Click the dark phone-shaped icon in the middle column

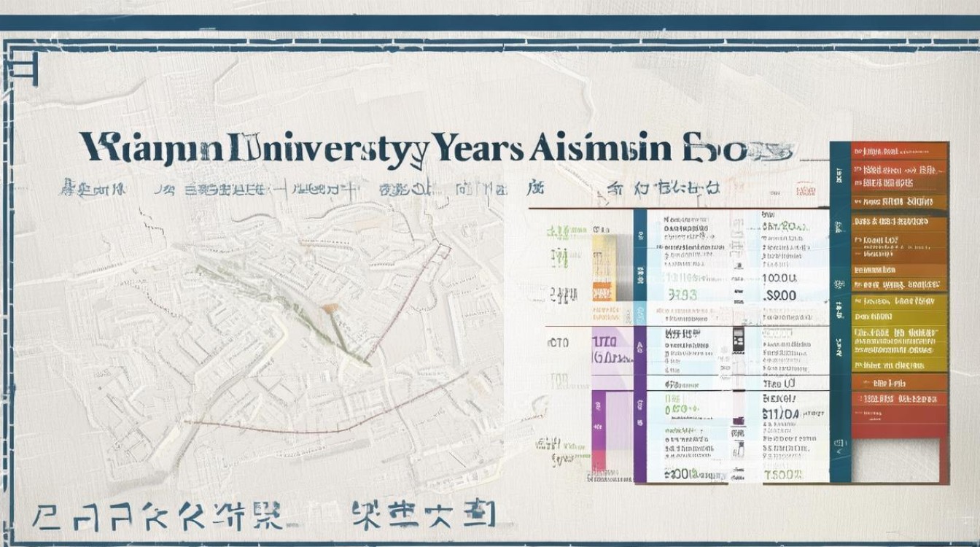coord(737,339)
